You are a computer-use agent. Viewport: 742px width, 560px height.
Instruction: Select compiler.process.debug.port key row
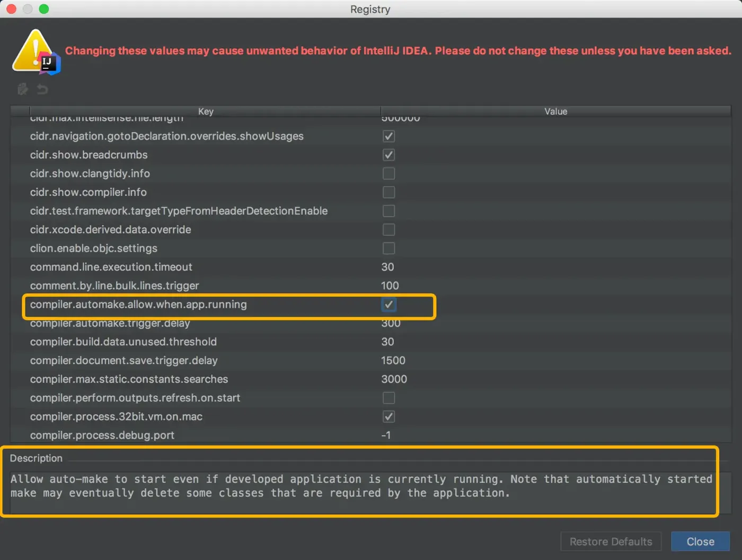point(102,435)
